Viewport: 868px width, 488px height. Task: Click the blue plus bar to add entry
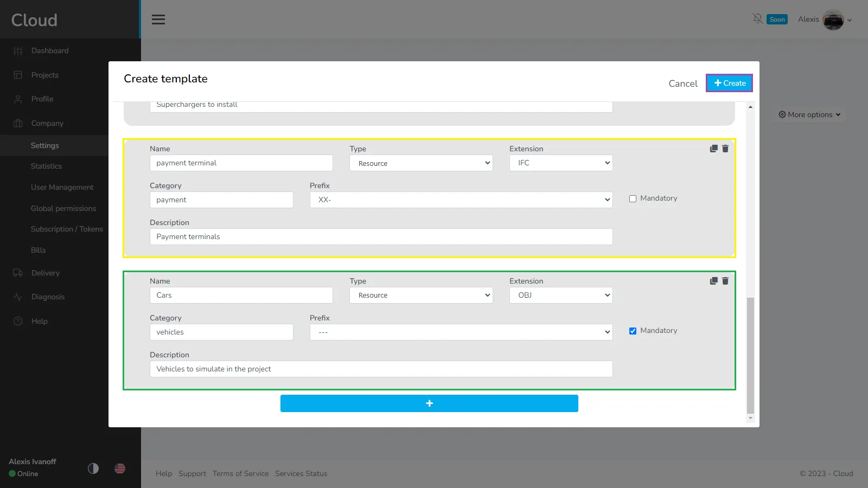pyautogui.click(x=429, y=403)
